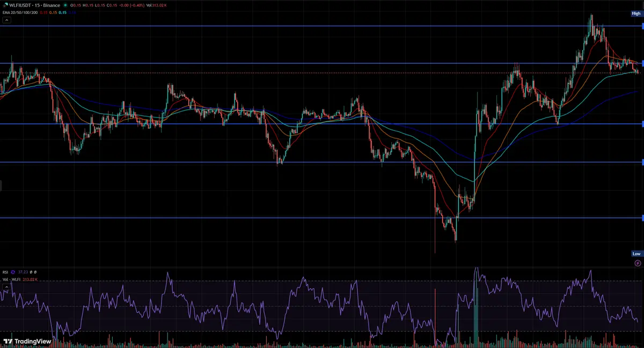Select the Vol · WLFI legend
The image size is (644, 348).
(x=11, y=279)
